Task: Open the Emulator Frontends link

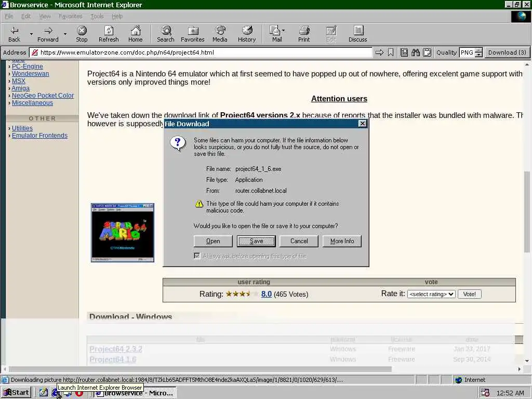Action: click(39, 136)
